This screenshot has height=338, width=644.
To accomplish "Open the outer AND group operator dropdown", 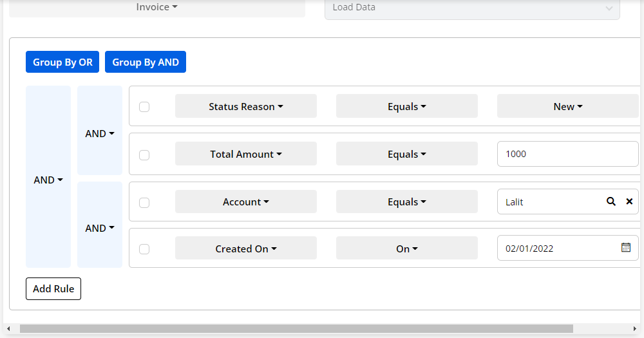I will click(x=48, y=180).
